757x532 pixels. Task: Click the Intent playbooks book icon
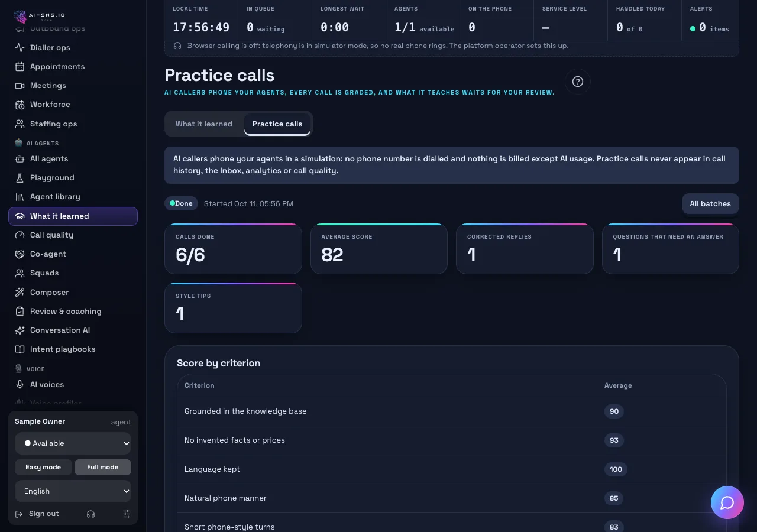[20, 349]
